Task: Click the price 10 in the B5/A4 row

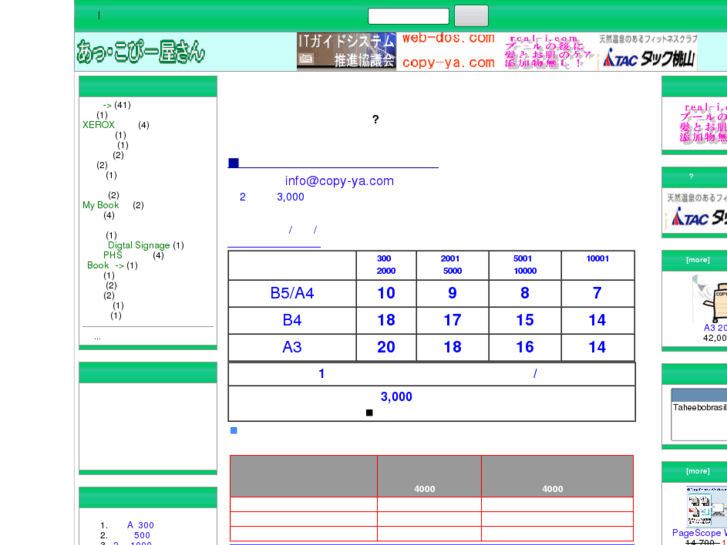Action: (386, 293)
